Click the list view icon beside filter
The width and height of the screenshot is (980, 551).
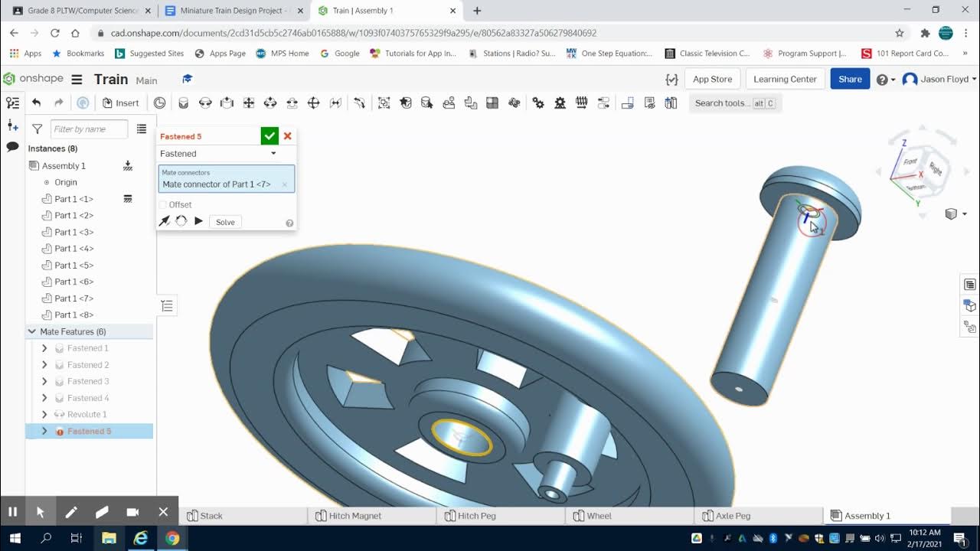tap(142, 129)
